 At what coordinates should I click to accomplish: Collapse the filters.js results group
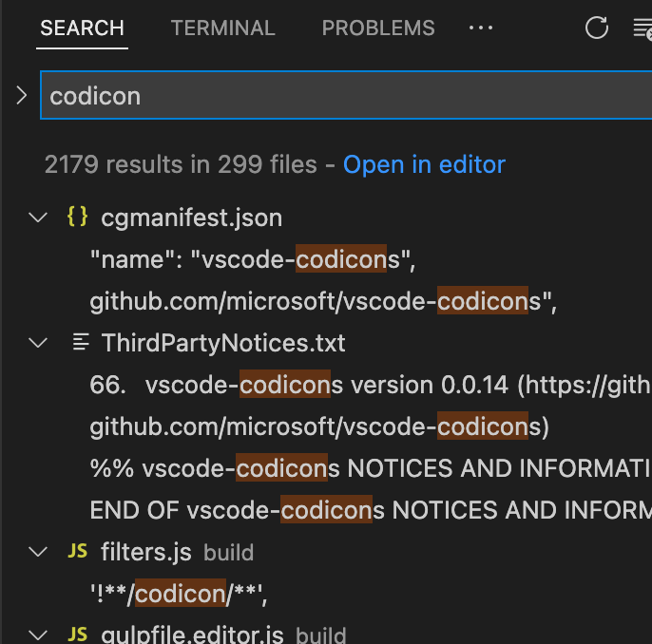click(x=39, y=552)
